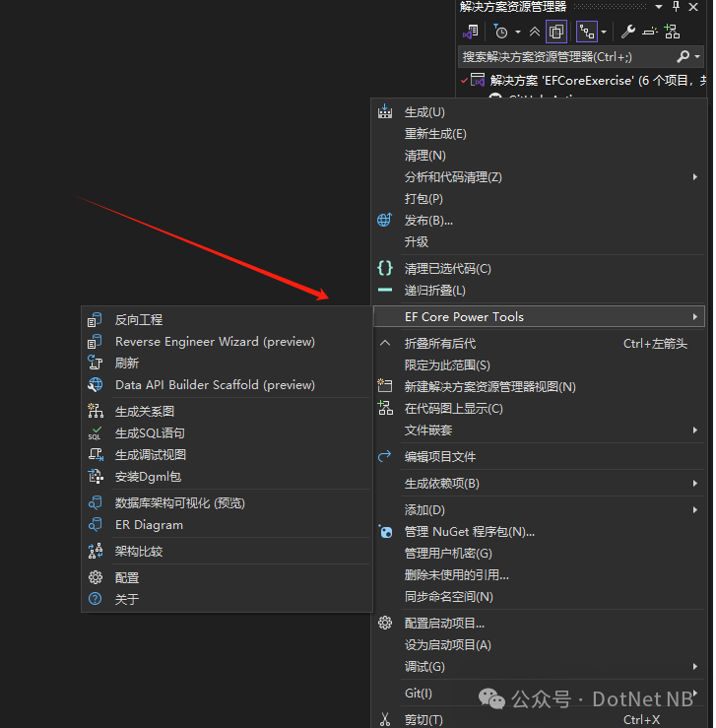Click the search magnifier icon in Solution Explorer
This screenshot has height=728, width=716.
point(683,56)
